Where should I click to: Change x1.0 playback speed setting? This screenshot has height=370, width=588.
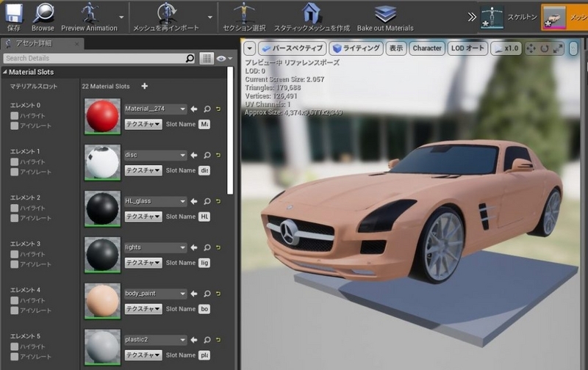click(506, 48)
